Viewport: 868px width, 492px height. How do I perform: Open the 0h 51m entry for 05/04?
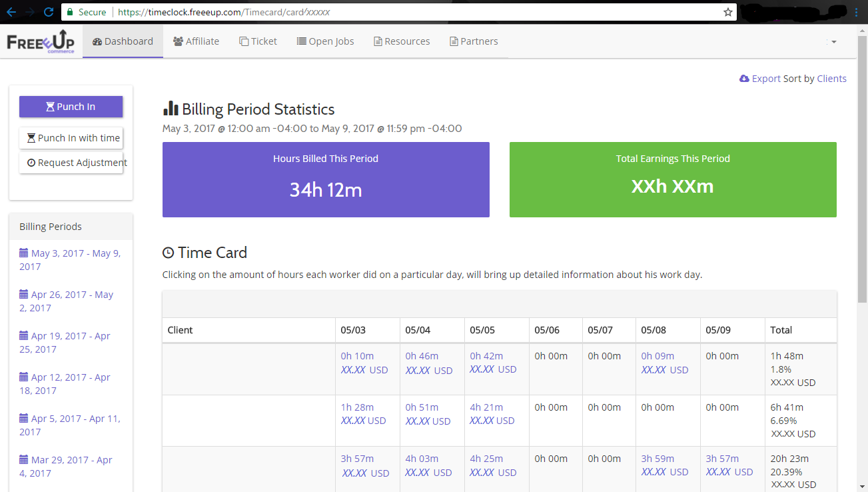click(x=422, y=407)
